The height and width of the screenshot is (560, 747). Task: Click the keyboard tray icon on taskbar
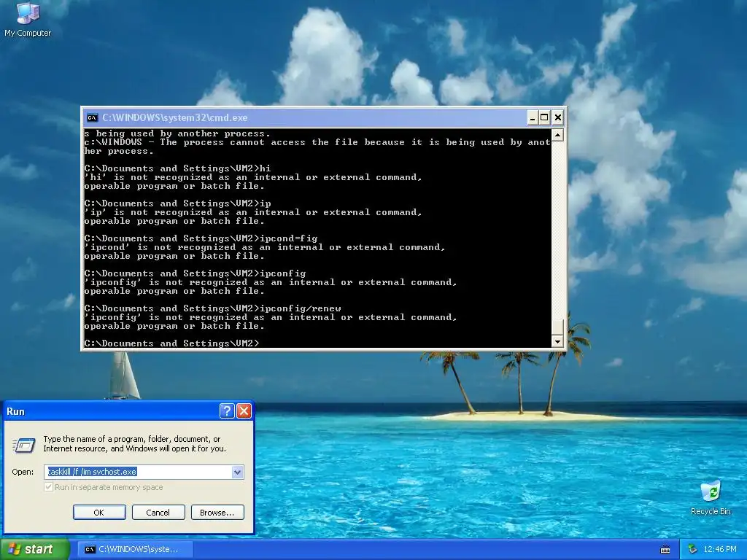pyautogui.click(x=665, y=550)
